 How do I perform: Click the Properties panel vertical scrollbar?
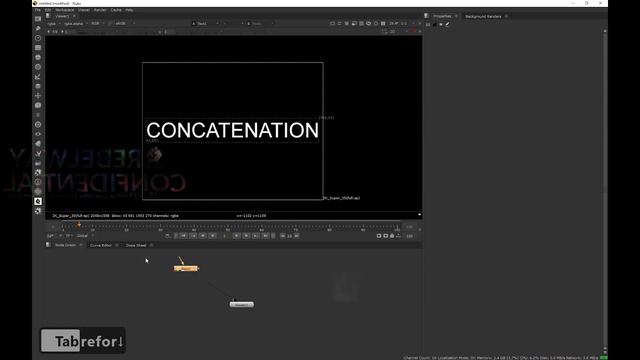pos(605,190)
